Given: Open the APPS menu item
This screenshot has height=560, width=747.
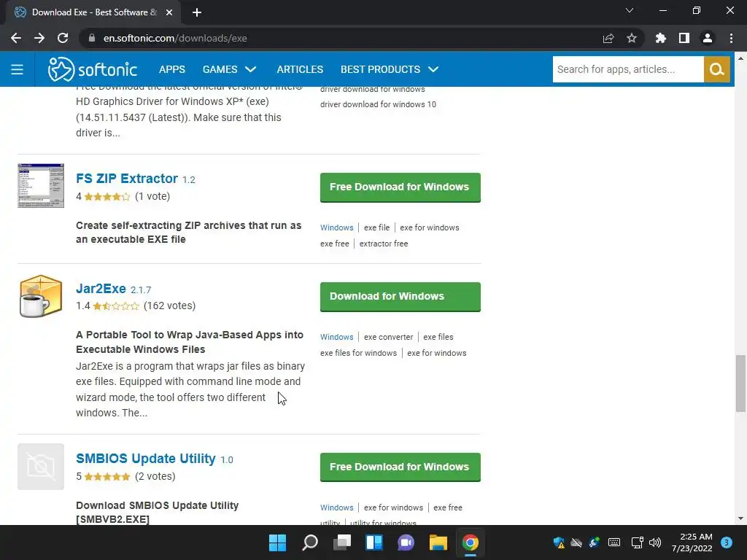Looking at the screenshot, I should click(x=172, y=69).
